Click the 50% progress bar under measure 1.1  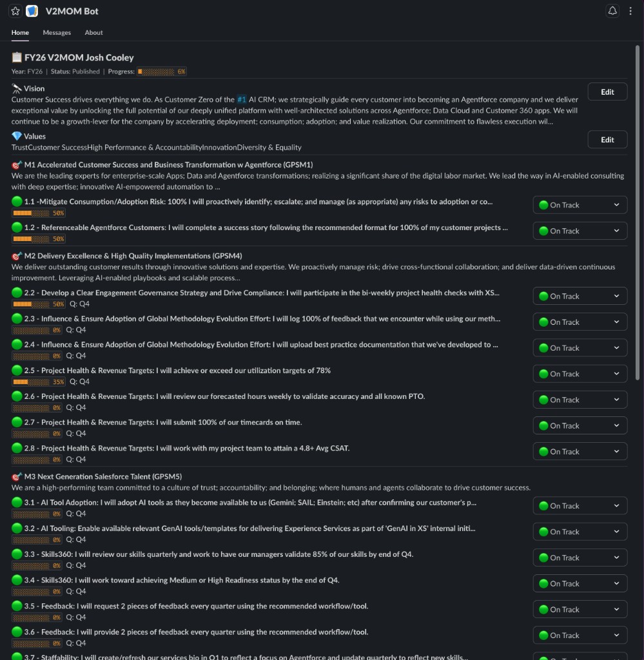pos(39,213)
